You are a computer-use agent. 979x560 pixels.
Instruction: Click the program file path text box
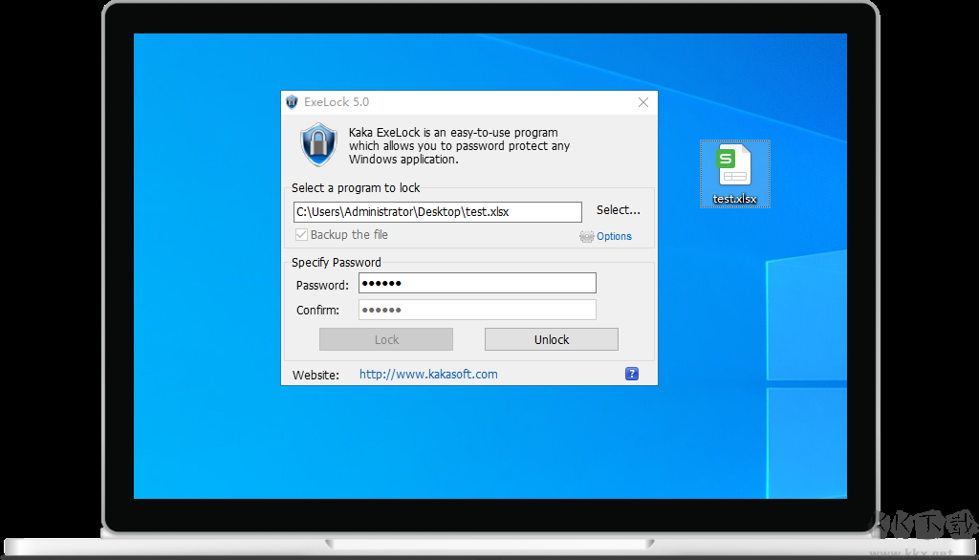(x=437, y=211)
